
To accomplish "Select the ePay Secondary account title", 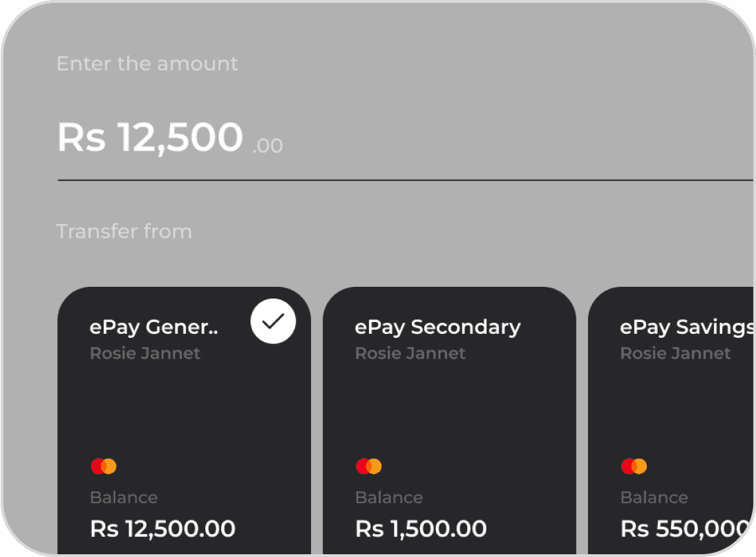I will (437, 327).
